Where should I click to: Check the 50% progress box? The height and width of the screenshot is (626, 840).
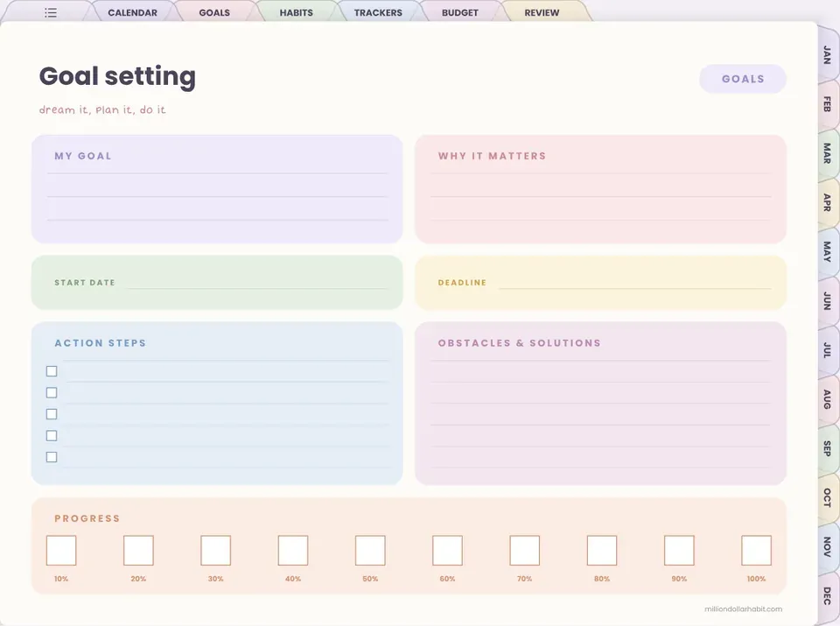tap(370, 551)
